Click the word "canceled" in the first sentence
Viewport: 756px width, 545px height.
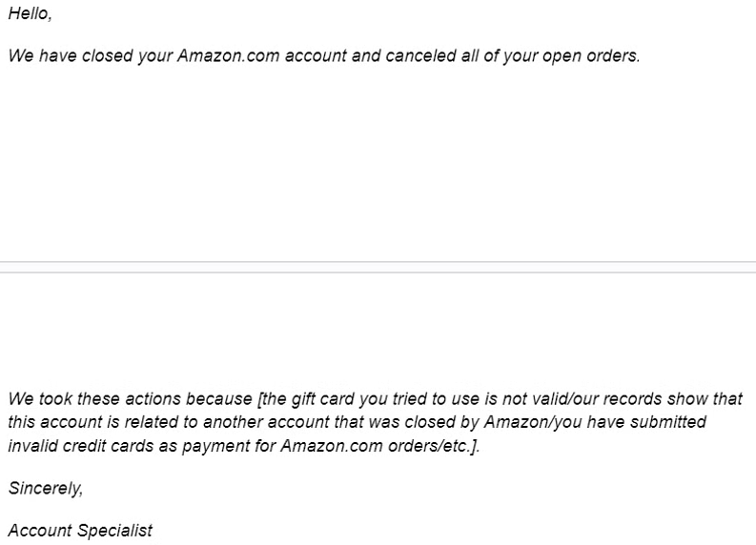point(420,56)
